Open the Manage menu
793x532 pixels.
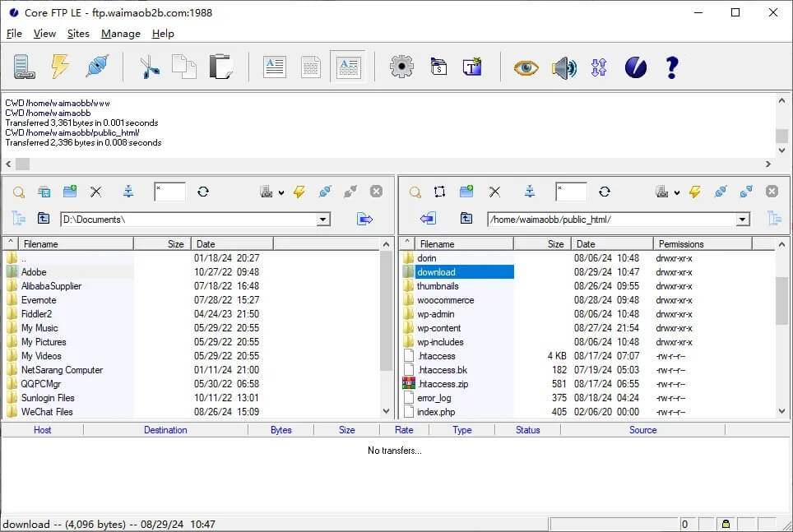[121, 34]
